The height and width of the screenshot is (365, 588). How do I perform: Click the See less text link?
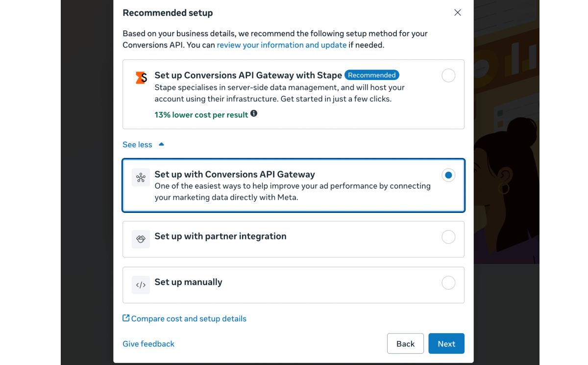(x=137, y=145)
